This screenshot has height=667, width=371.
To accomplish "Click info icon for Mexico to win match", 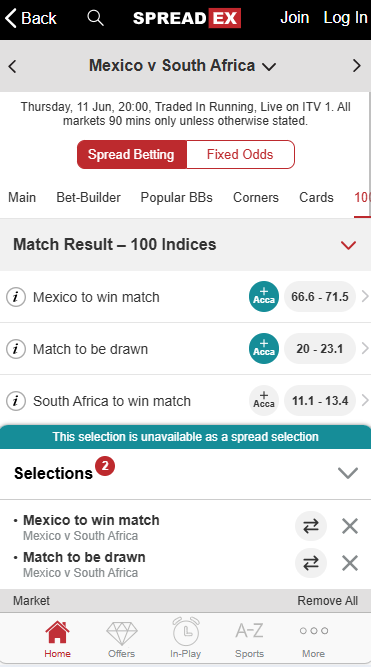I will pyautogui.click(x=16, y=297).
